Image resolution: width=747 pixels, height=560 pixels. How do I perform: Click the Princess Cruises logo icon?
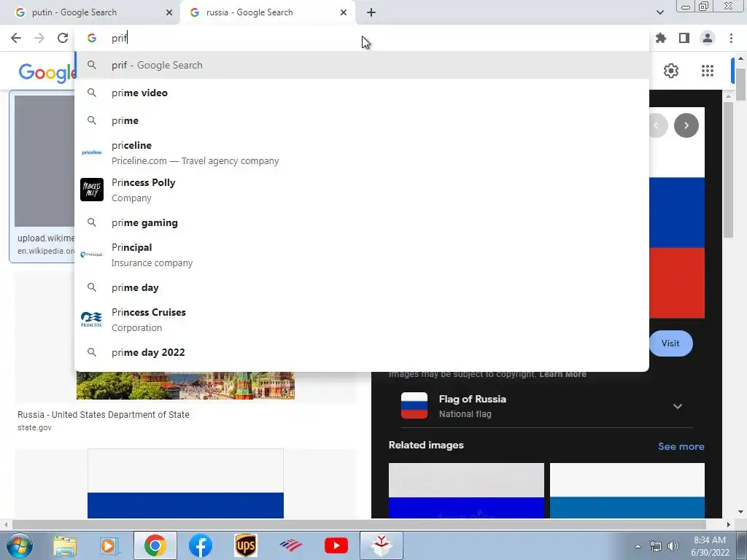pyautogui.click(x=91, y=319)
